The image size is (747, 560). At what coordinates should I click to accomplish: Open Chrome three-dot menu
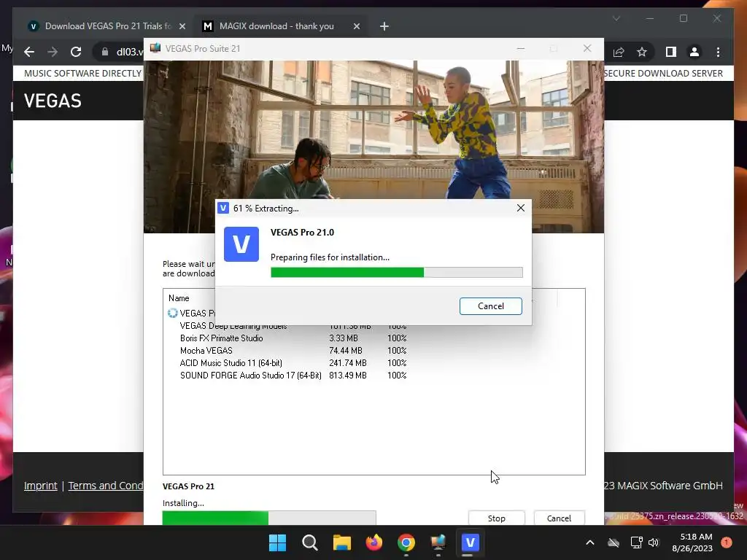pos(718,52)
